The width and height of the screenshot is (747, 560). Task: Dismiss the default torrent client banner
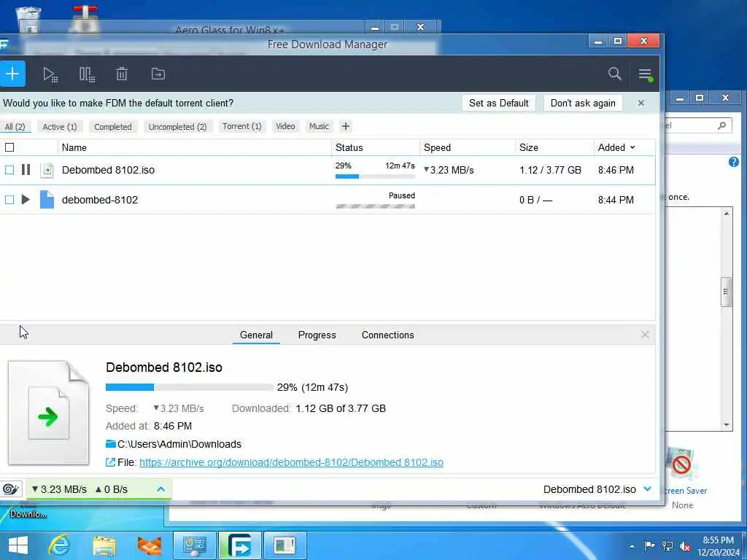pos(641,103)
